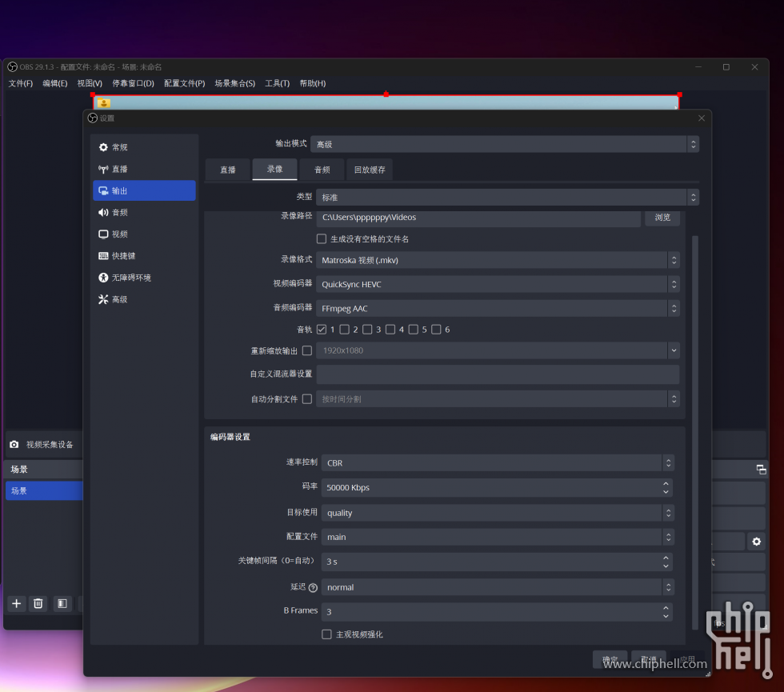The height and width of the screenshot is (692, 784).
Task: Open 录像格式 dropdown showing Matroska
Action: tap(498, 260)
